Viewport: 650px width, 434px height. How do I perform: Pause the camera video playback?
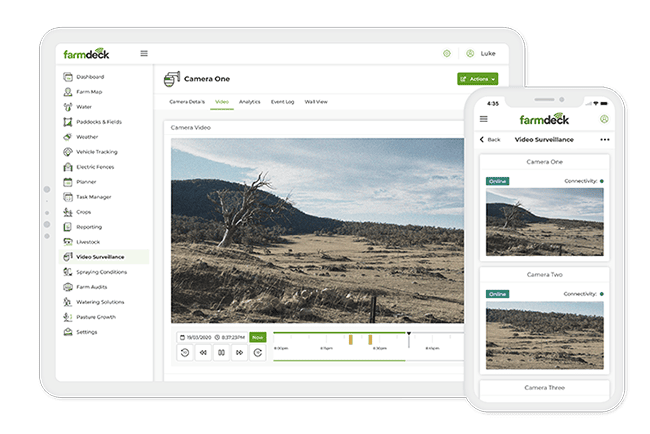221,353
